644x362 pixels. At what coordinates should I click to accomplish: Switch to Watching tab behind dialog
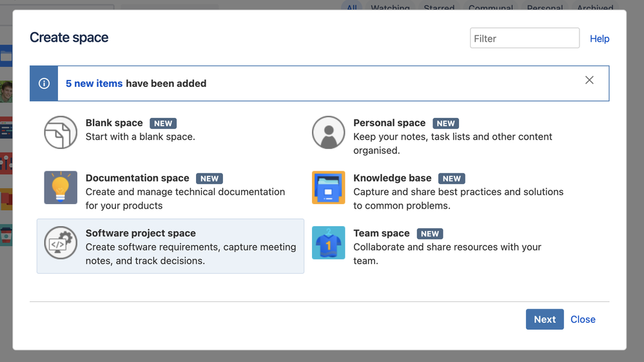point(390,7)
